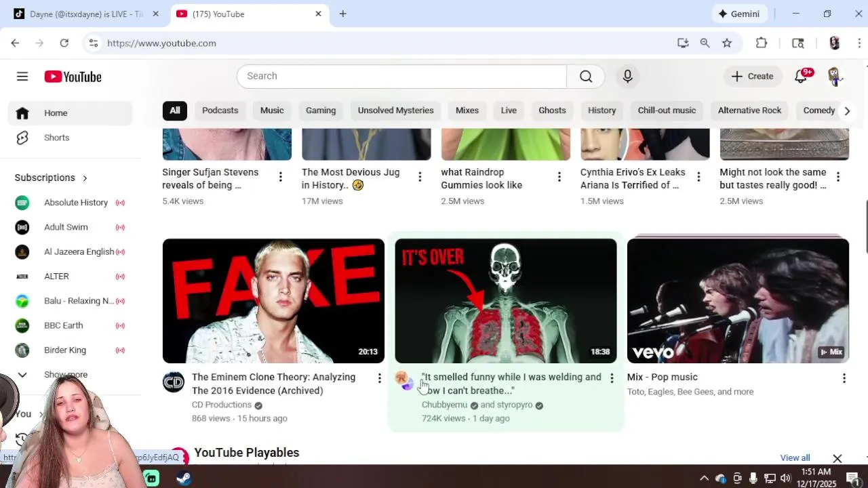The width and height of the screenshot is (868, 488).
Task: Select the Ghosts filter chip
Action: click(552, 110)
